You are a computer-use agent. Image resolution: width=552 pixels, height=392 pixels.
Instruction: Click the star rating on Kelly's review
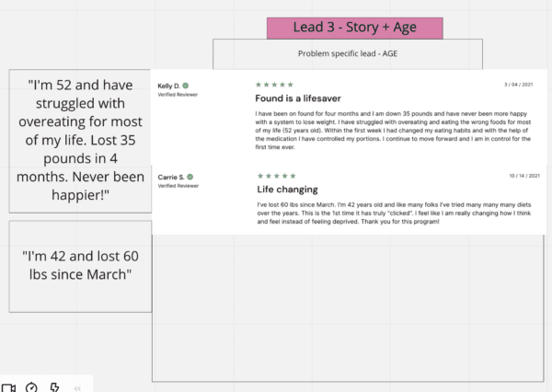(274, 85)
